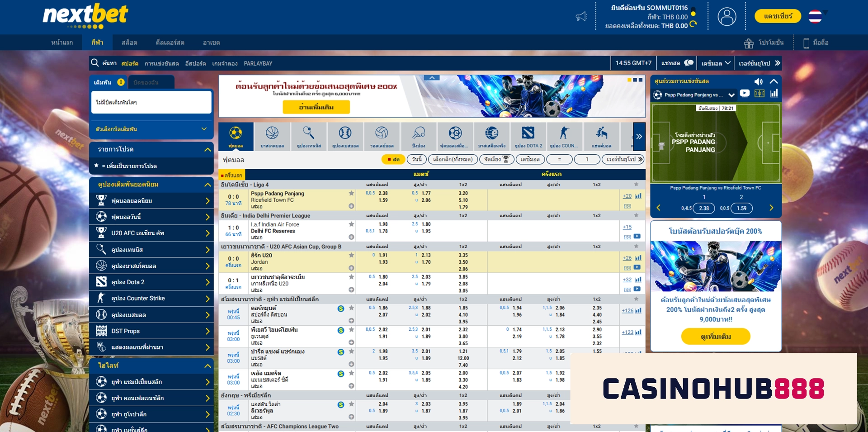
Task: Open the select leagues filter dropdown
Action: point(453,159)
